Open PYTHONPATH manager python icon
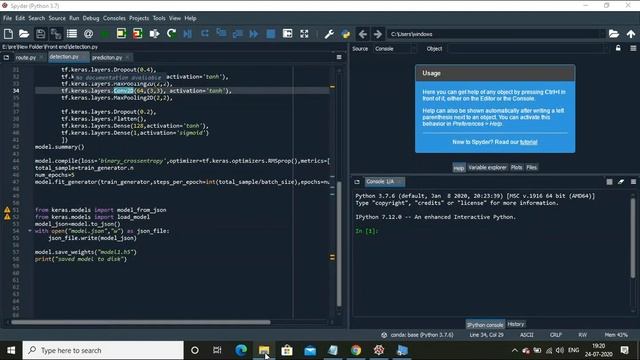The width and height of the screenshot is (640, 360). click(346, 34)
